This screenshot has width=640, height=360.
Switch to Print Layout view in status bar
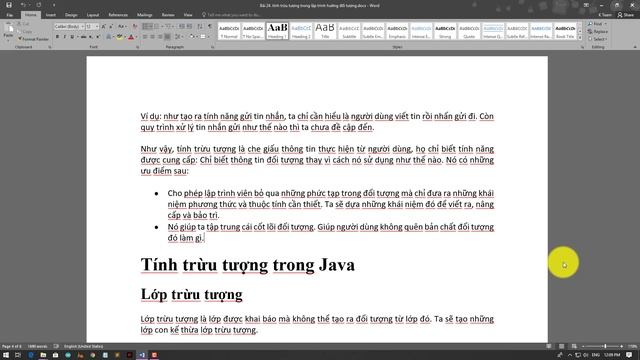tap(562, 346)
